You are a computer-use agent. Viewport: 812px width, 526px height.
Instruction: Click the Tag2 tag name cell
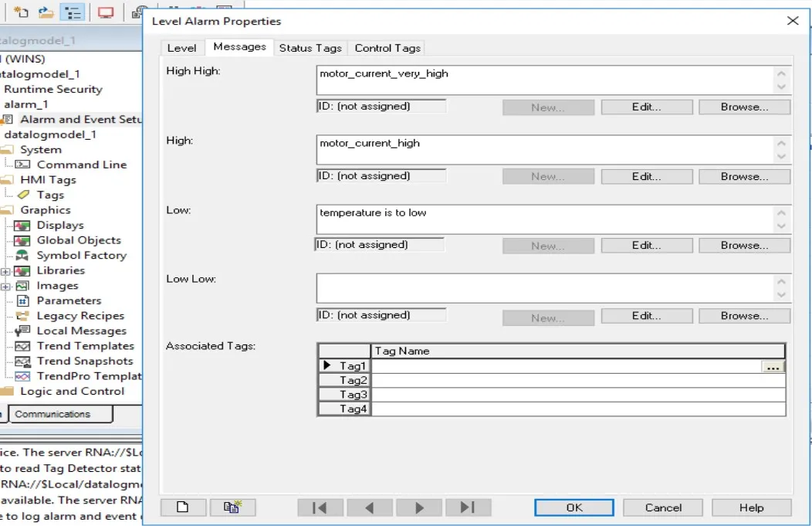[x=578, y=380]
